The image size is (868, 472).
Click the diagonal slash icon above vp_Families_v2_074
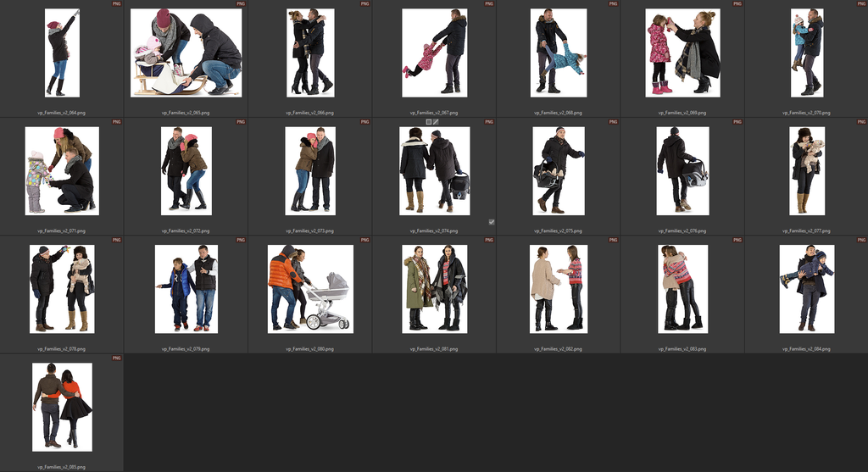tap(437, 123)
